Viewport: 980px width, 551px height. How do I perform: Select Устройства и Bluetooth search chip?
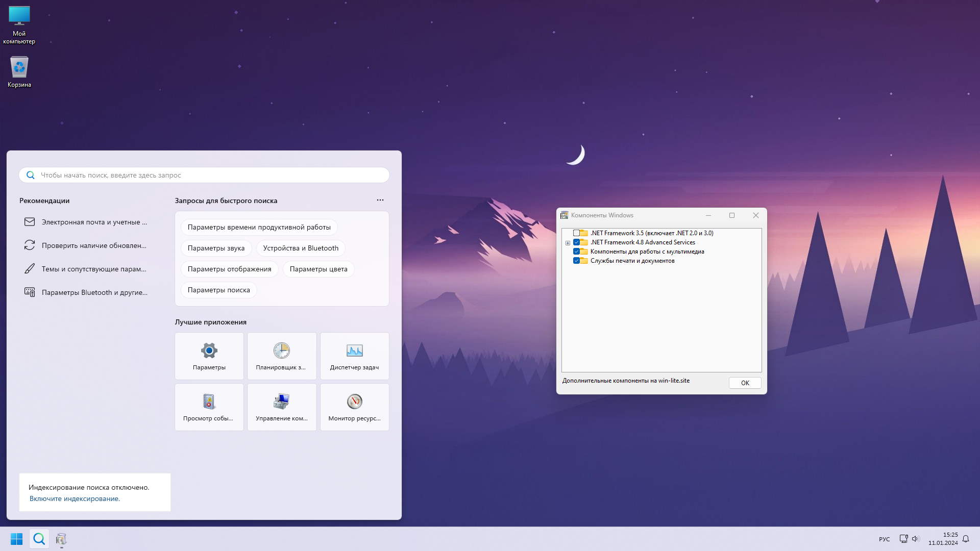[301, 248]
